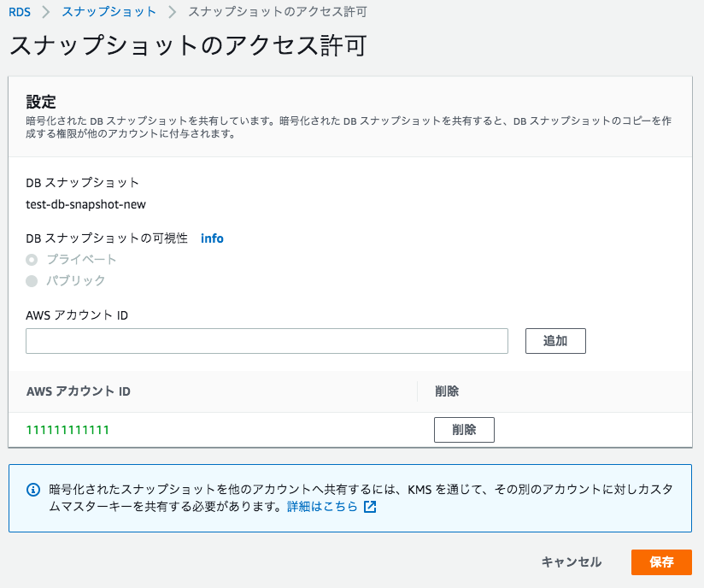
Task: Click the AWS アカウント ID column header
Action: point(79,391)
